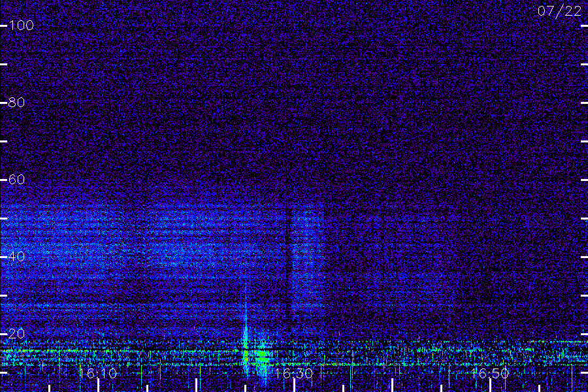Click the 100 frequency axis label

click(x=22, y=25)
